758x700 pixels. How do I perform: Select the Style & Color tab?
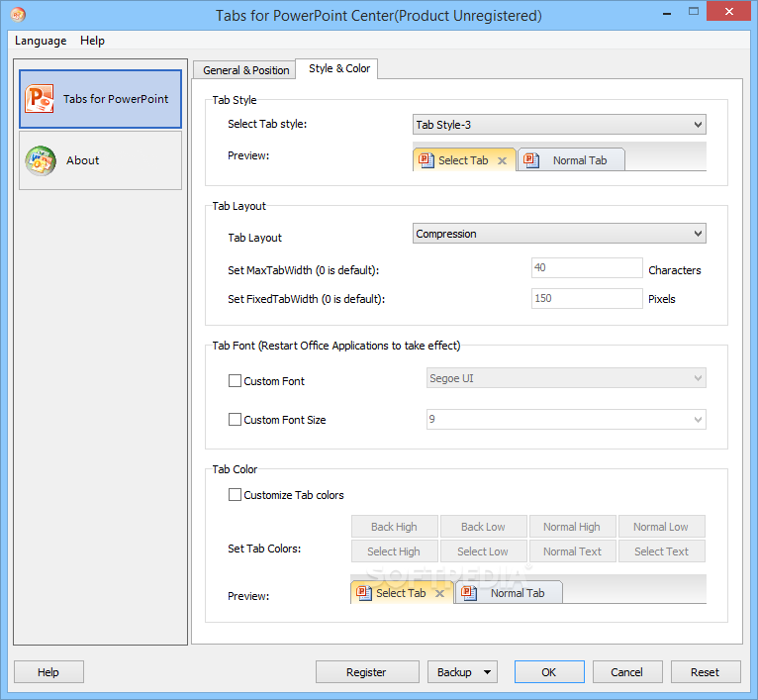338,68
